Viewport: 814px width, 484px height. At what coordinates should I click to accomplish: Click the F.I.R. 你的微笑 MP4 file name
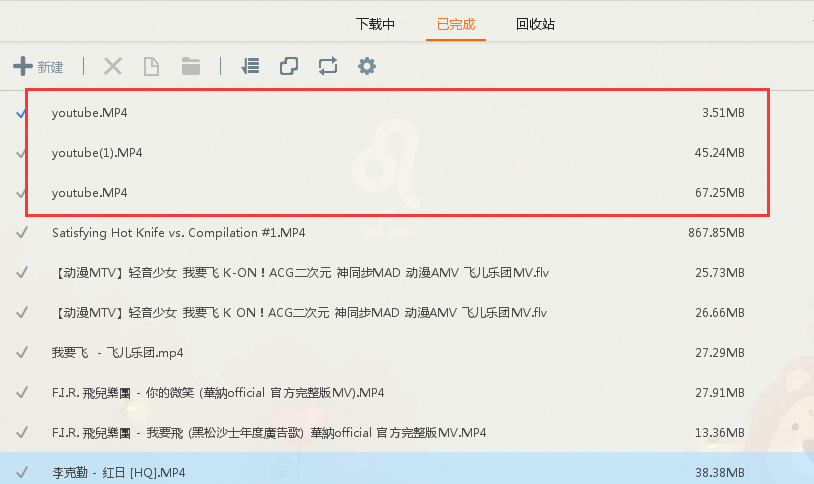(217, 392)
